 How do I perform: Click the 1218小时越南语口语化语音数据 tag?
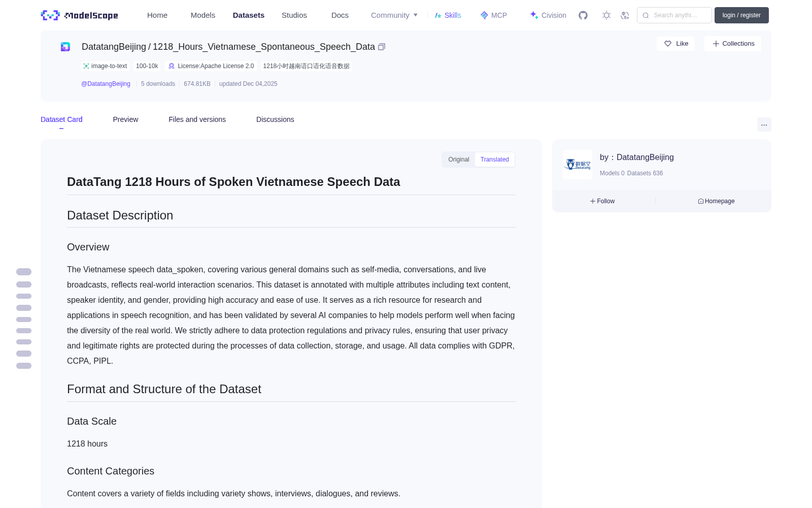click(307, 66)
